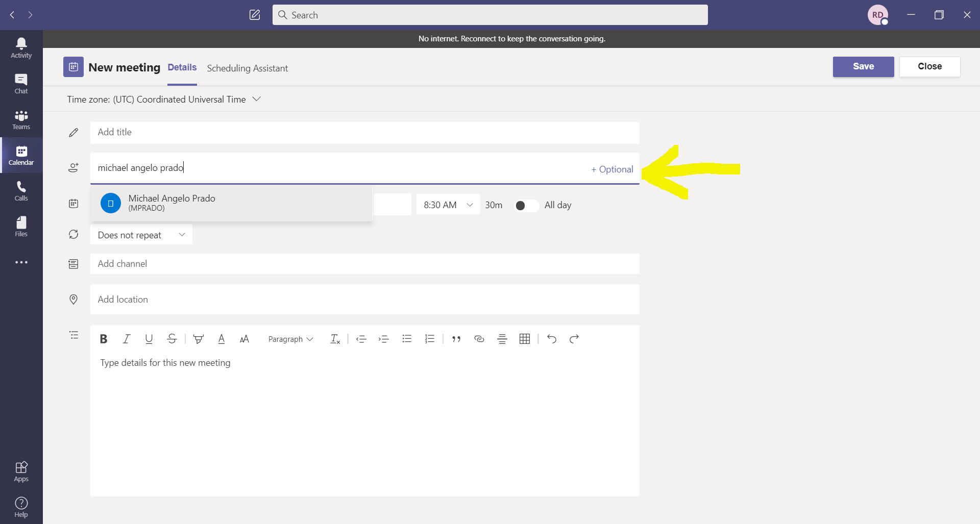Save the new meeting
The image size is (980, 524).
863,66
